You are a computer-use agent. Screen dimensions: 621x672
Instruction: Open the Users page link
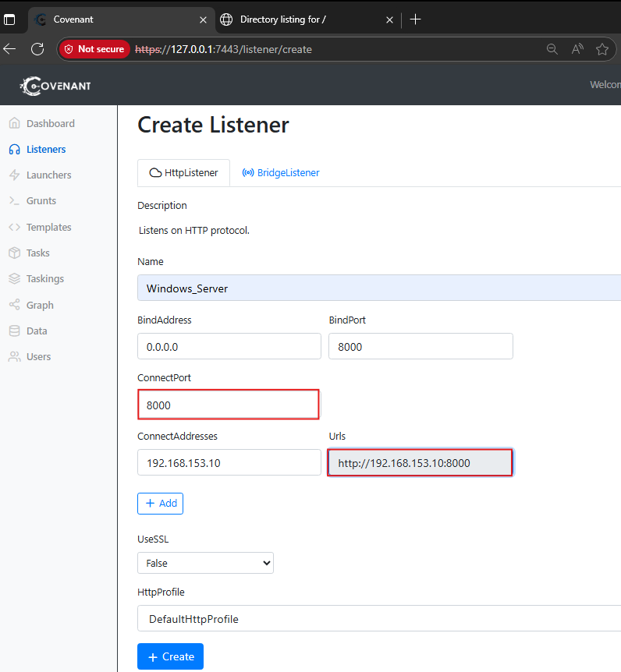[38, 356]
